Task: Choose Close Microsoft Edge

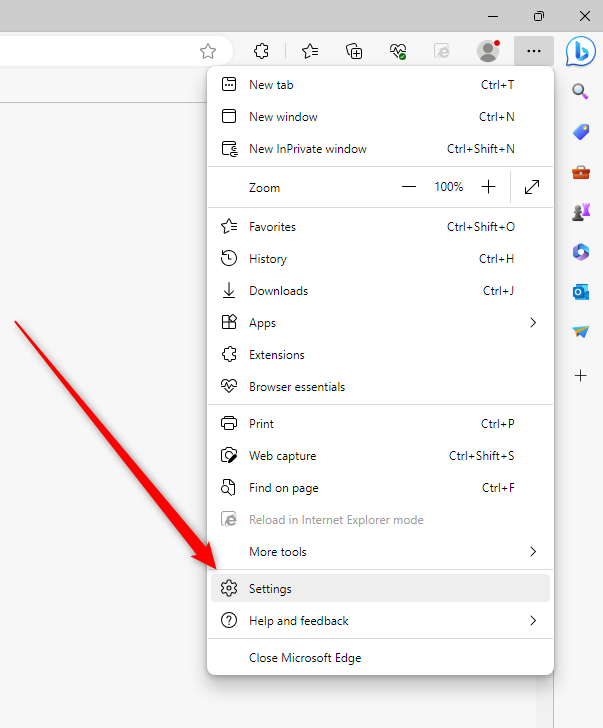Action: (x=380, y=658)
